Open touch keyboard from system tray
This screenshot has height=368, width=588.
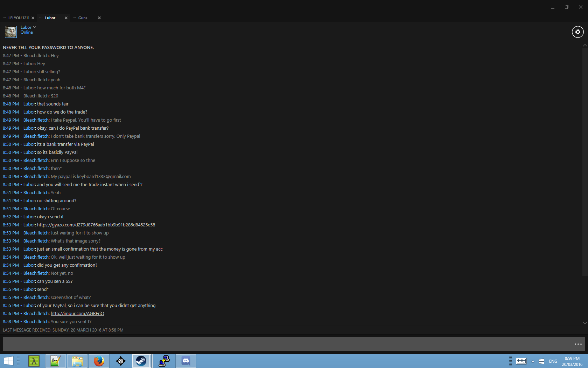(x=521, y=361)
